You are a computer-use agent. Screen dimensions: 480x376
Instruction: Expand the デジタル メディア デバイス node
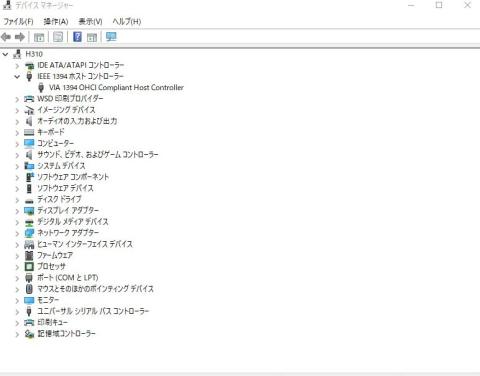click(17, 222)
